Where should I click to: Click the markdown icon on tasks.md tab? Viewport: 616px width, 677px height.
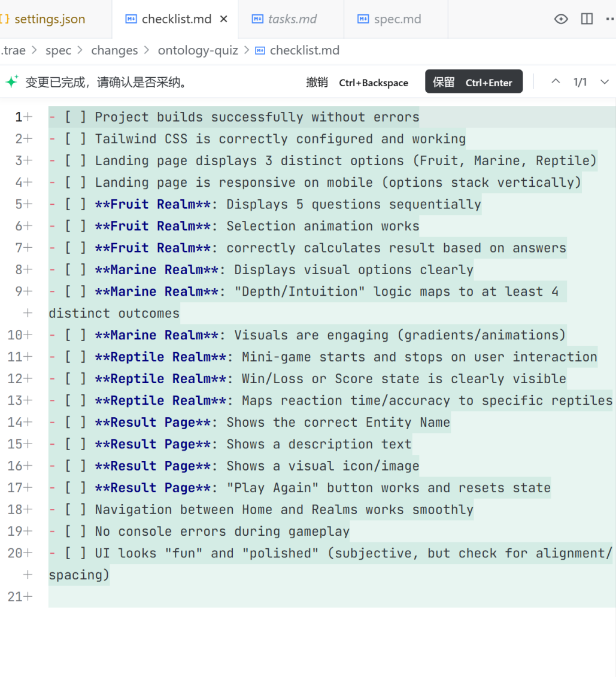pos(257,19)
